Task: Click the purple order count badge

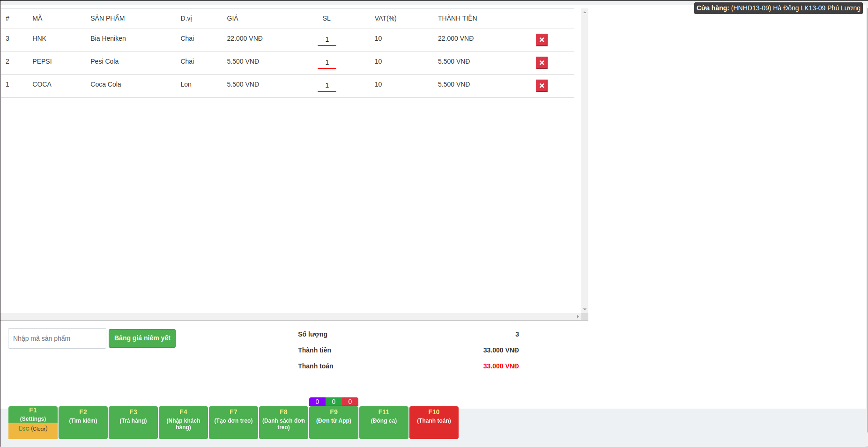Action: click(317, 402)
